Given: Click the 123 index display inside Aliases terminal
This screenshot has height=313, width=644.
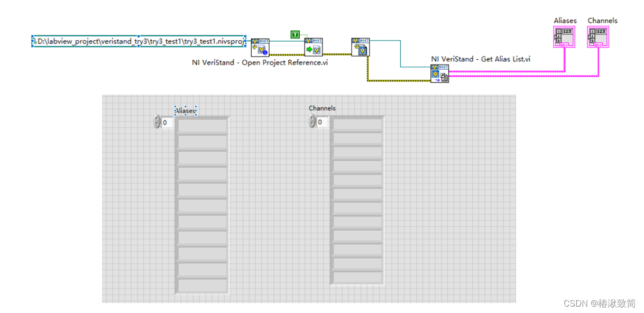Looking at the screenshot, I should [567, 32].
